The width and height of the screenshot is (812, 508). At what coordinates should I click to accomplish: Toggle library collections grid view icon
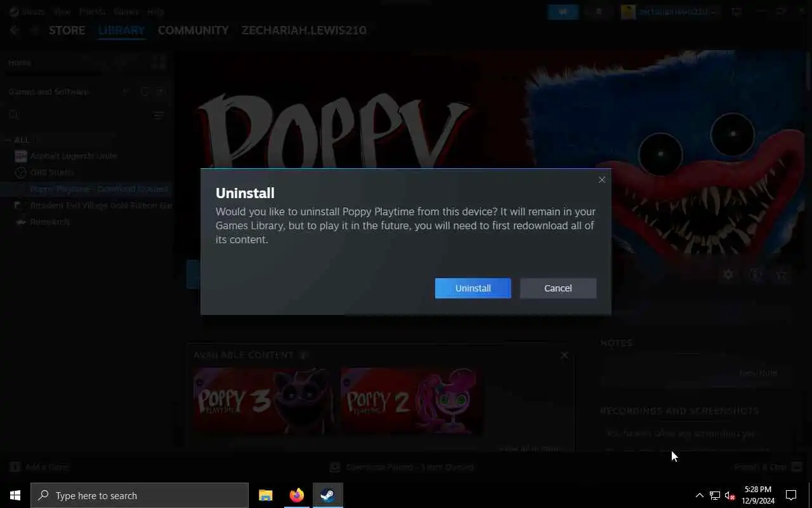pyautogui.click(x=159, y=62)
